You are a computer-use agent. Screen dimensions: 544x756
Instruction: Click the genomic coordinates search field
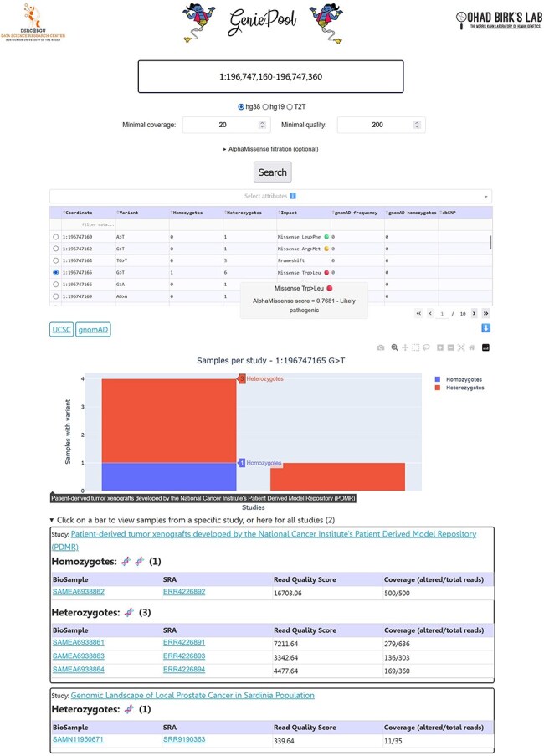(x=271, y=76)
